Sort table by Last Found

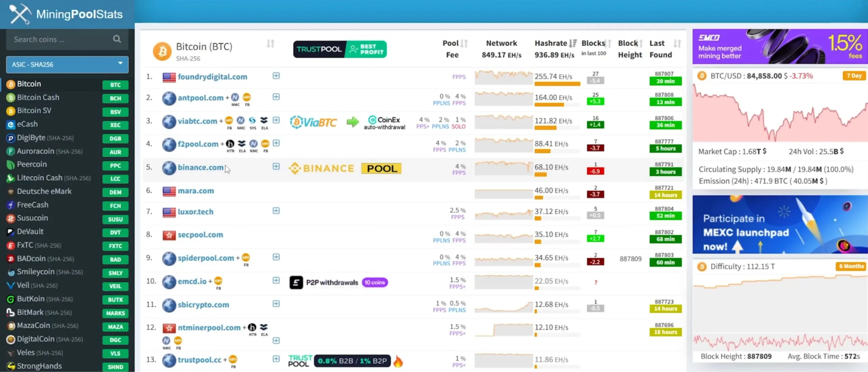pos(677,43)
